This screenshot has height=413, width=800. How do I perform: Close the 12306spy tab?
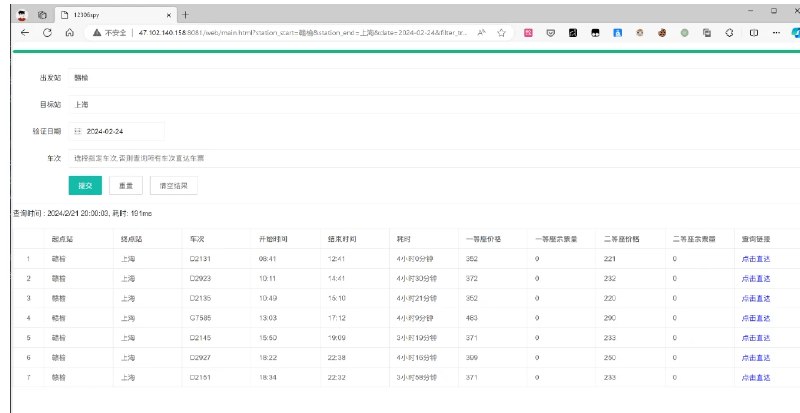coord(169,14)
